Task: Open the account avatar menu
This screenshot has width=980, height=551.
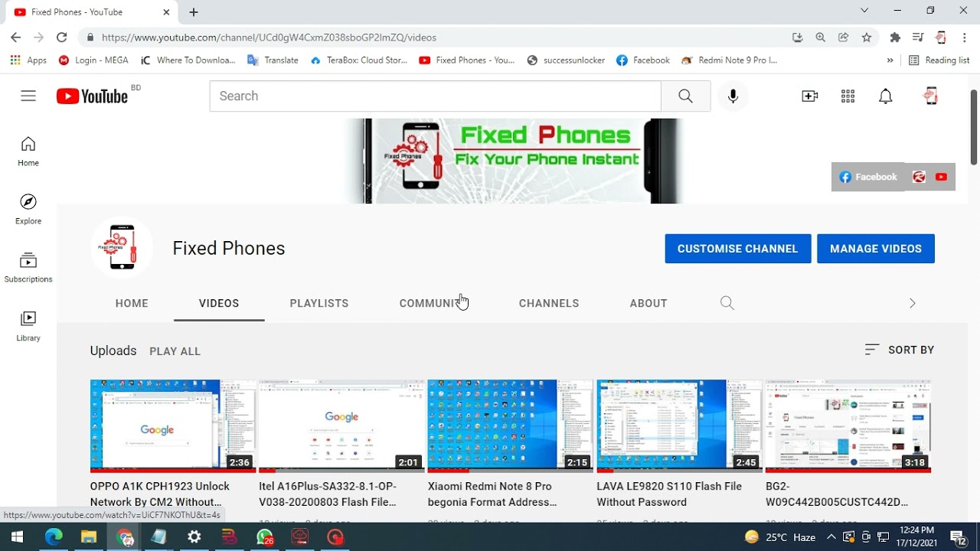Action: [x=931, y=96]
